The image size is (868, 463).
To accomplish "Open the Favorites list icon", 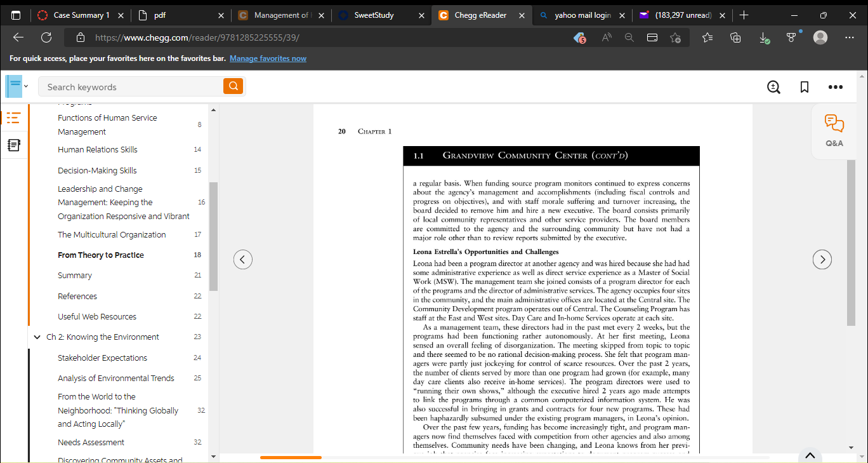I will click(x=707, y=37).
